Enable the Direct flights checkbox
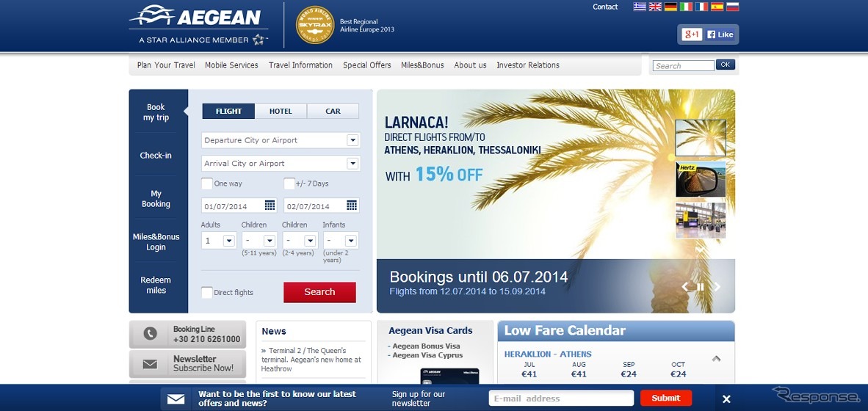This screenshot has height=411, width=868. point(207,292)
